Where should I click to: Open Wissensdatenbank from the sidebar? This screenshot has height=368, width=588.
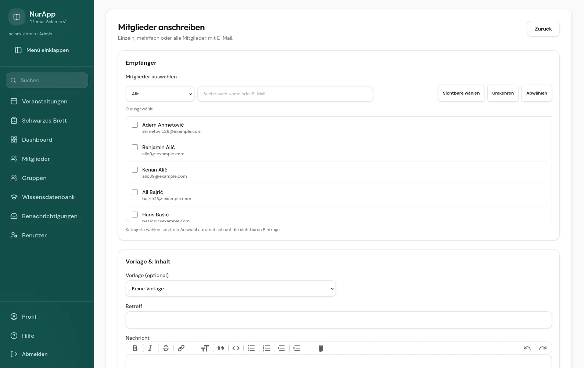[x=47, y=197]
